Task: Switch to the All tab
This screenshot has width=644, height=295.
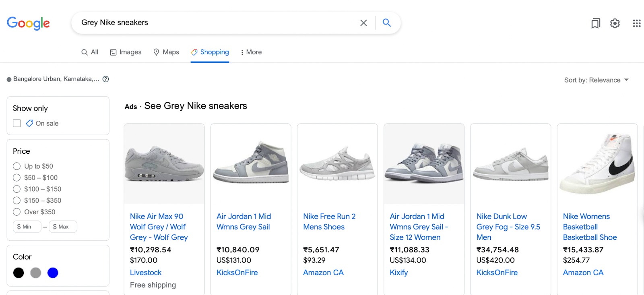Action: 90,52
